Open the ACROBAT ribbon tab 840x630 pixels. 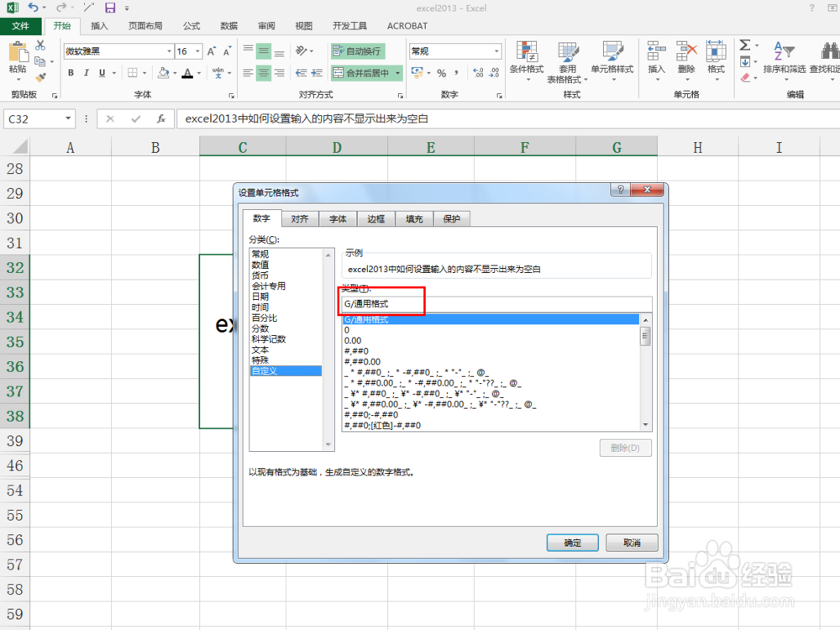[x=407, y=26]
